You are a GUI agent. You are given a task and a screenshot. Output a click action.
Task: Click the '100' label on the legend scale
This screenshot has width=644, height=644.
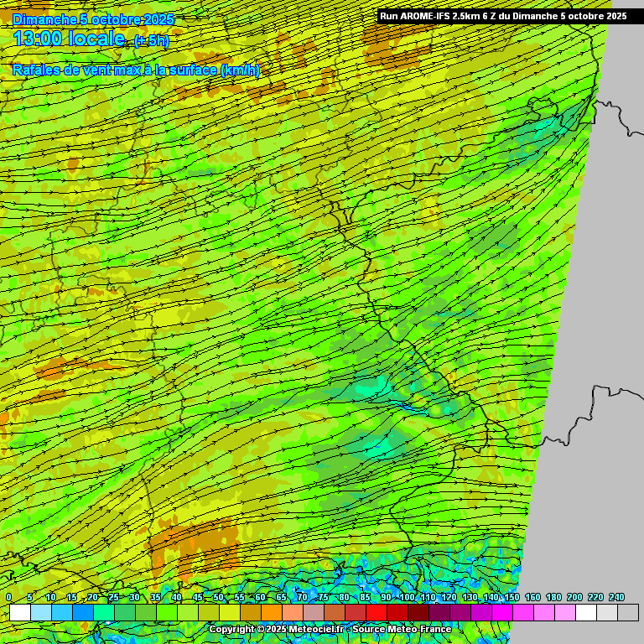(x=408, y=597)
